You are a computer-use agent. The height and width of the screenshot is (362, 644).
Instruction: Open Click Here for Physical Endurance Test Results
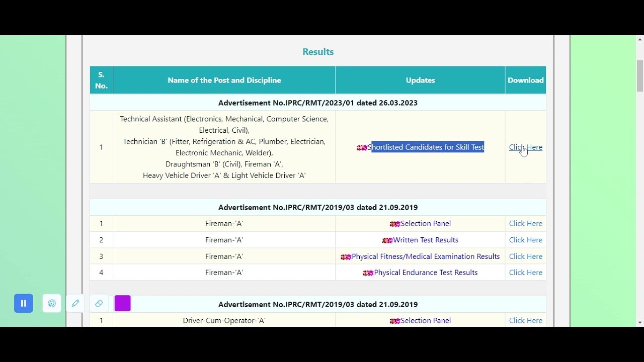click(x=526, y=273)
